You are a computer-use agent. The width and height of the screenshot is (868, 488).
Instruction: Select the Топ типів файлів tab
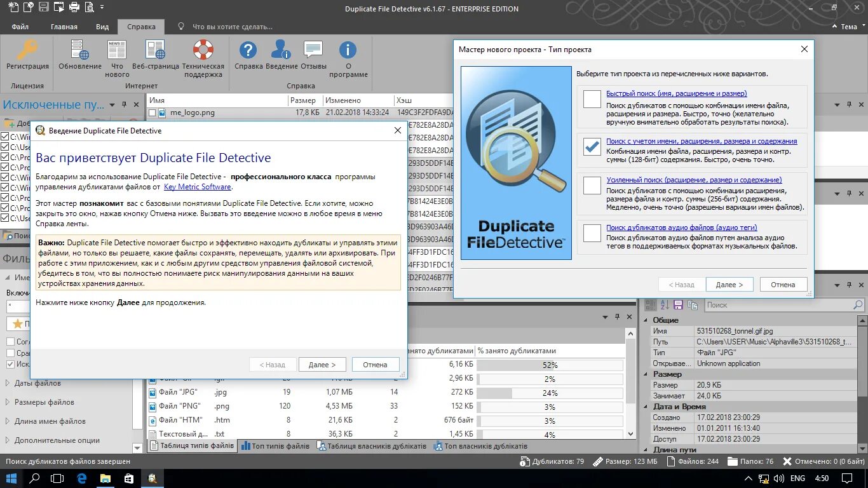pos(276,446)
